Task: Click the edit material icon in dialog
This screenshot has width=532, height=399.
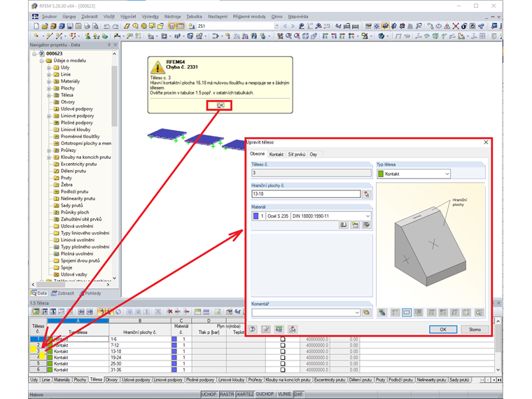Action: click(x=366, y=225)
